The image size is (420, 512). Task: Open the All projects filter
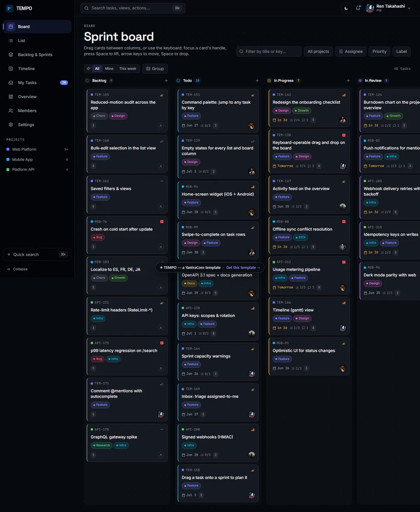318,51
